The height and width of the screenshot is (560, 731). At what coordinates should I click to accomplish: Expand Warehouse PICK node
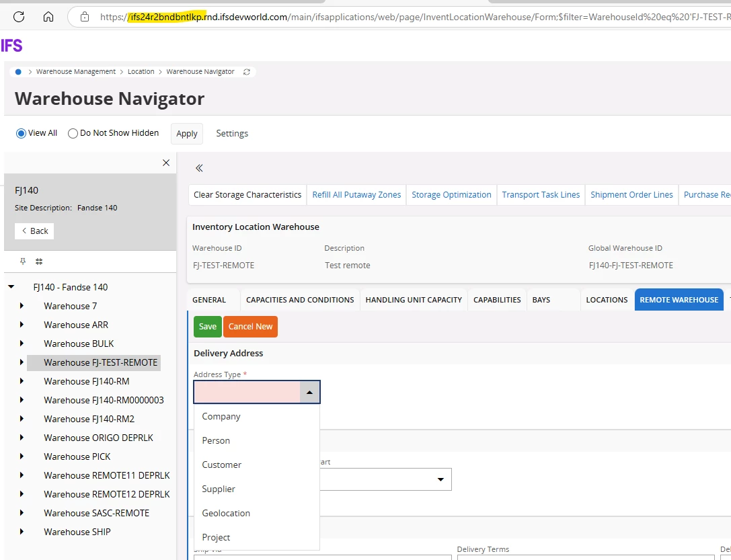(x=22, y=456)
